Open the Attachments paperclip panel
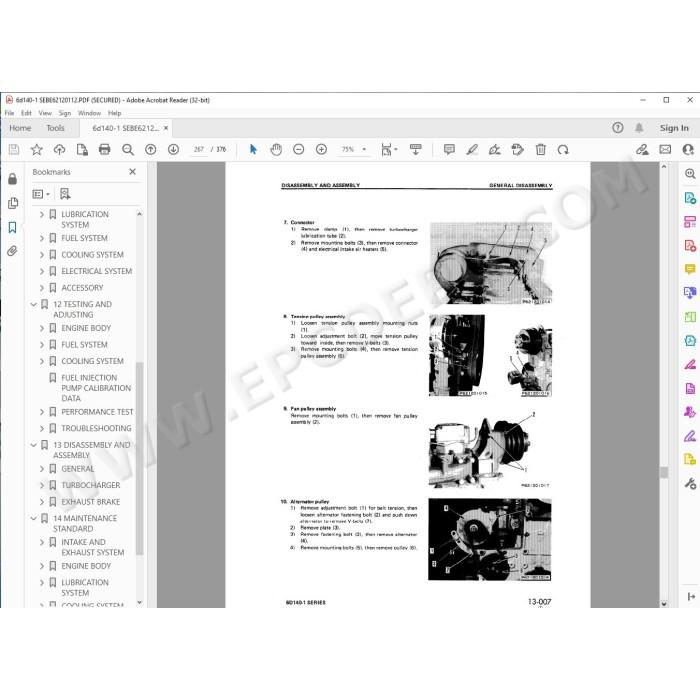Image resolution: width=700 pixels, height=700 pixels. [12, 251]
